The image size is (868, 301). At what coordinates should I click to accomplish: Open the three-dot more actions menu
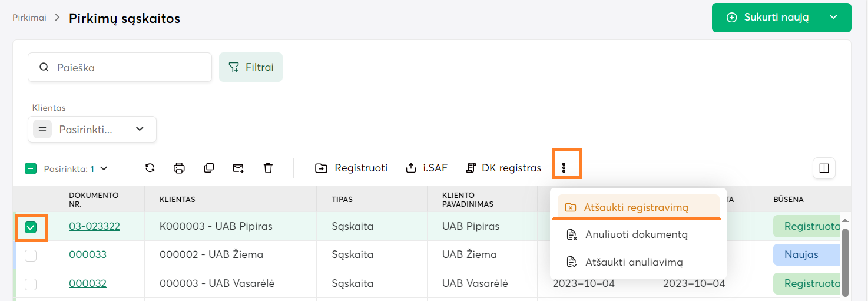[x=564, y=168]
